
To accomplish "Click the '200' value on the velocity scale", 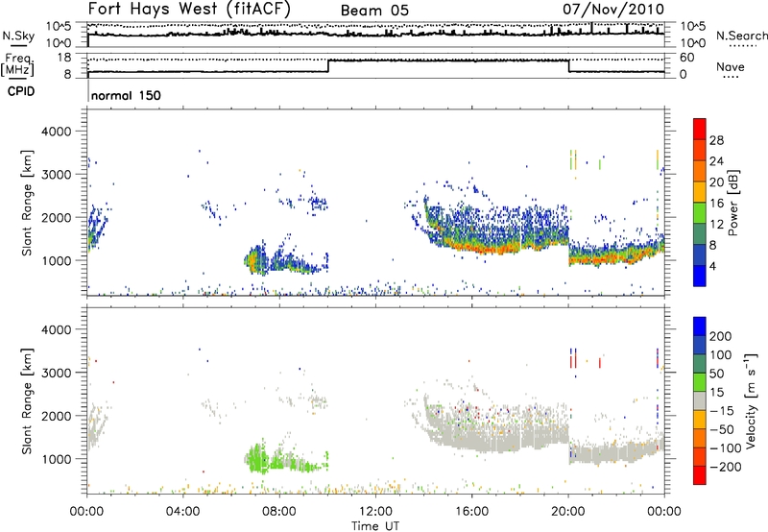I will [721, 336].
